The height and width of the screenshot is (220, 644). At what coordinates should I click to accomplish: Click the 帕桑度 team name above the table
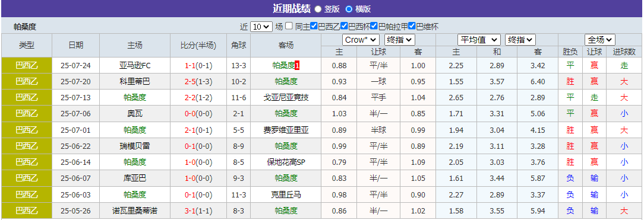click(x=25, y=27)
